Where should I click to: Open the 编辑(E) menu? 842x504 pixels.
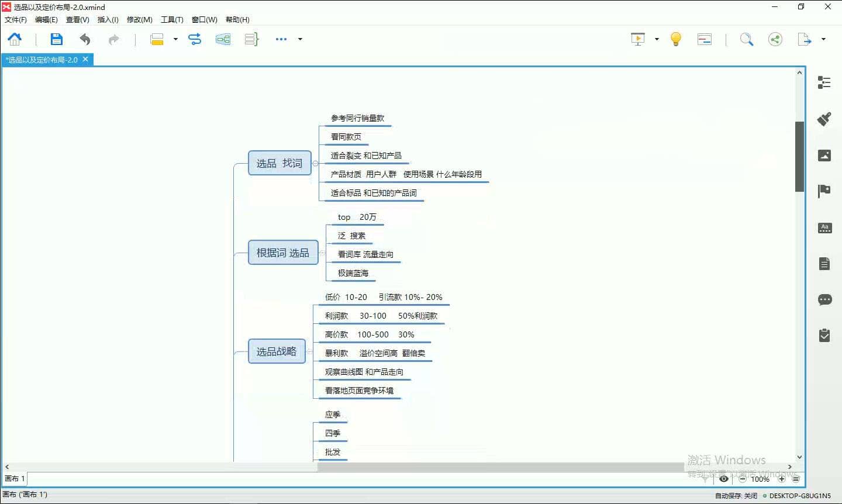click(x=46, y=20)
